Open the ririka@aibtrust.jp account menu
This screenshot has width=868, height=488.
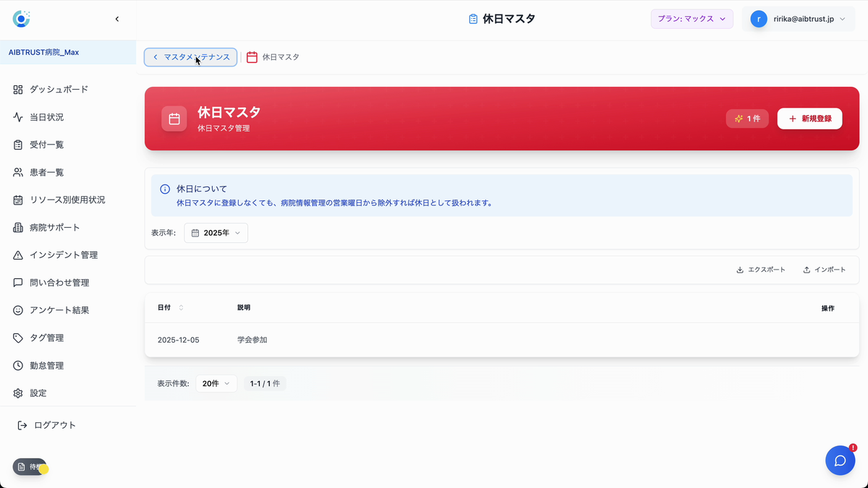click(799, 19)
